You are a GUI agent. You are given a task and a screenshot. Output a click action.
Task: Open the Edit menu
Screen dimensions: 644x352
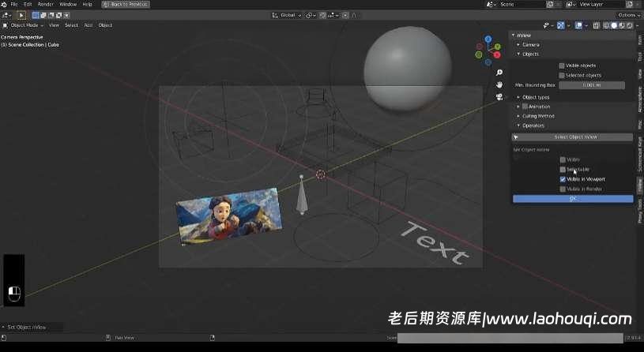click(28, 4)
